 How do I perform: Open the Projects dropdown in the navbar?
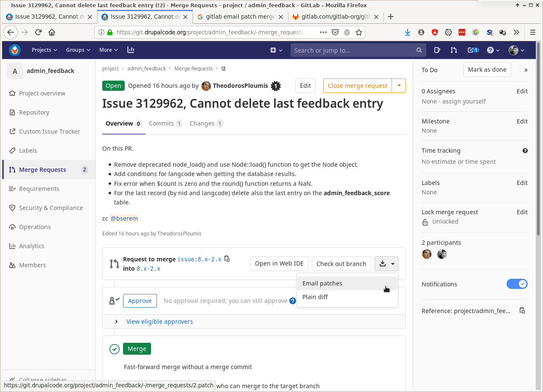coord(44,50)
